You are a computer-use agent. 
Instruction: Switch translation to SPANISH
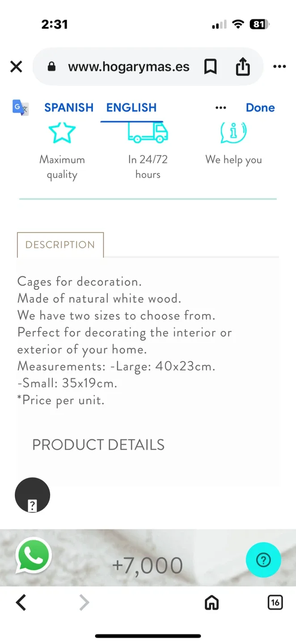coord(68,107)
